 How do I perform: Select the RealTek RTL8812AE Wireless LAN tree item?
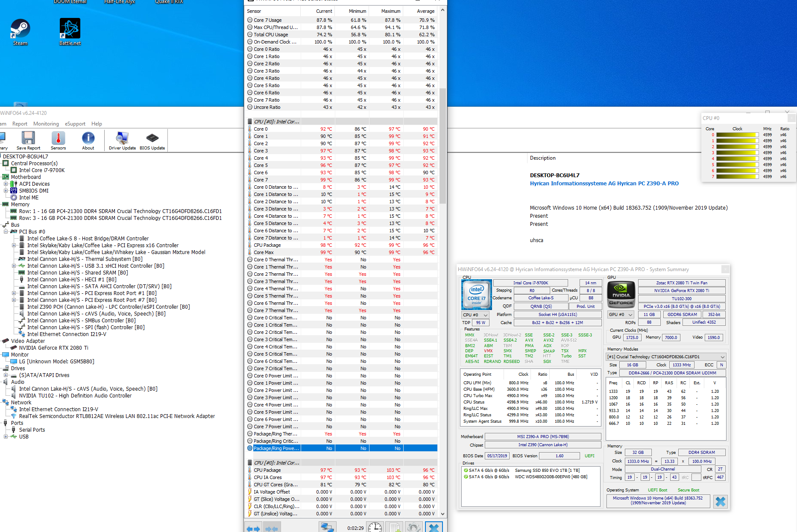117,416
